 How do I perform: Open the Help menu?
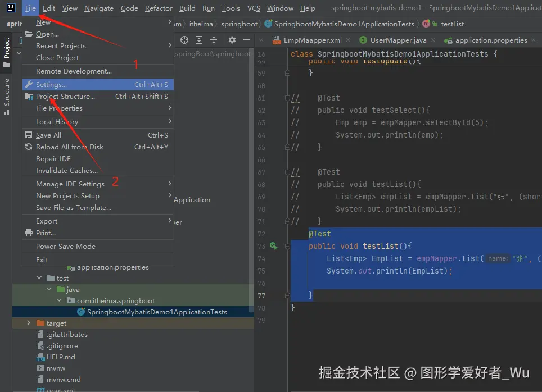pyautogui.click(x=308, y=8)
